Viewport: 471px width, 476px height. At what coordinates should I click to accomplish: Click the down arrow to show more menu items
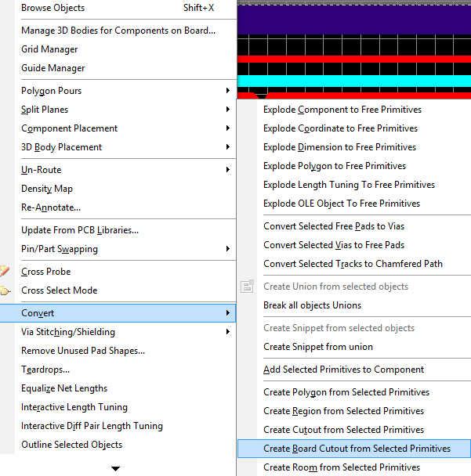115,469
